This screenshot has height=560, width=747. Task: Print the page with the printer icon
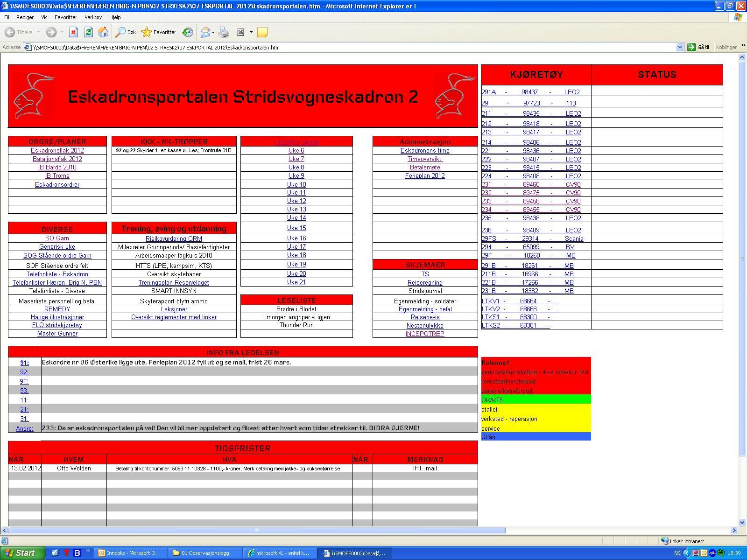[224, 32]
